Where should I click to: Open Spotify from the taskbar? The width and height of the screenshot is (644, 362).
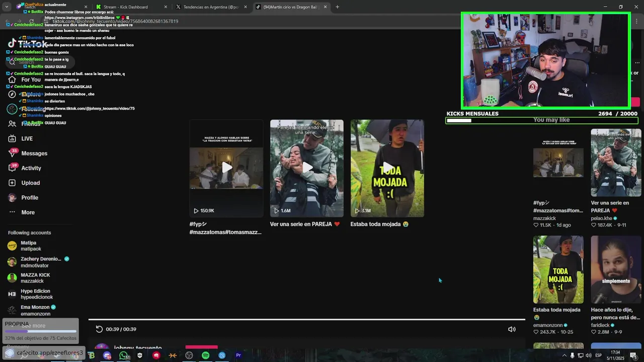[x=205, y=355]
